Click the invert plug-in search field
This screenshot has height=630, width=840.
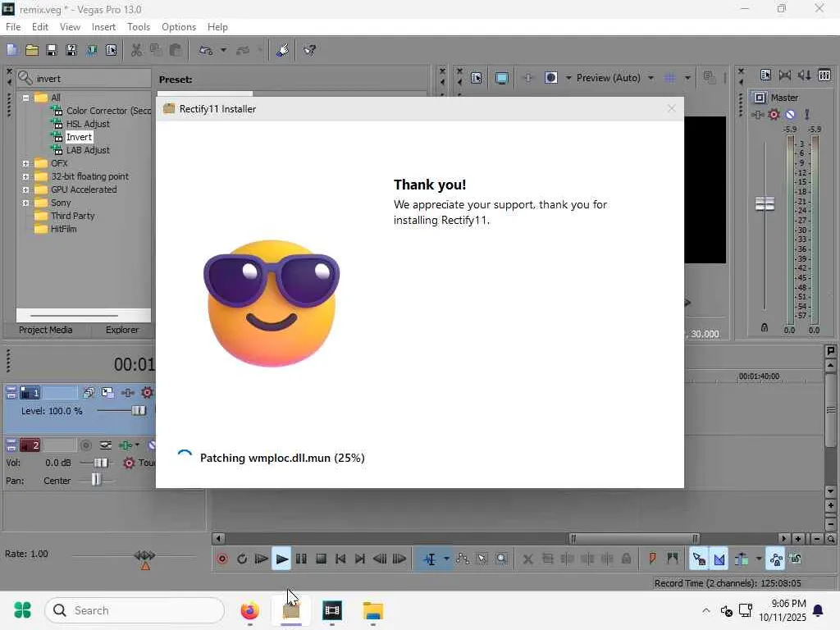point(84,78)
